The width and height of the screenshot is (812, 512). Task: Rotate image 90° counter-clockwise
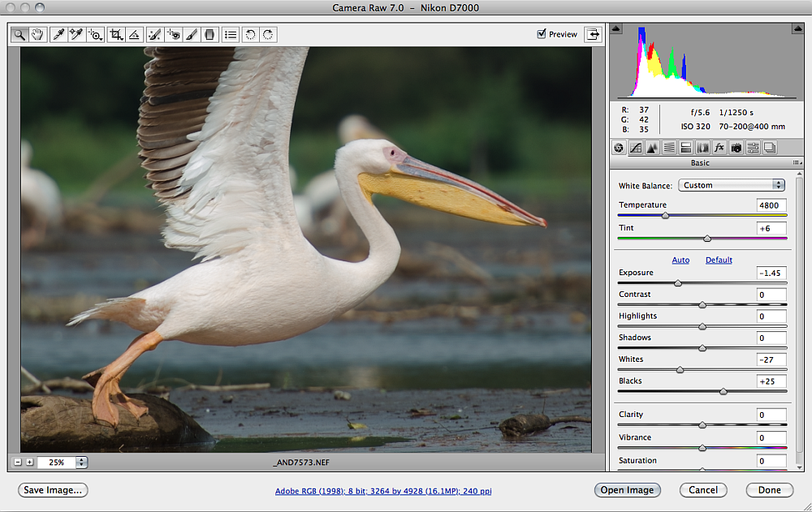[x=250, y=35]
